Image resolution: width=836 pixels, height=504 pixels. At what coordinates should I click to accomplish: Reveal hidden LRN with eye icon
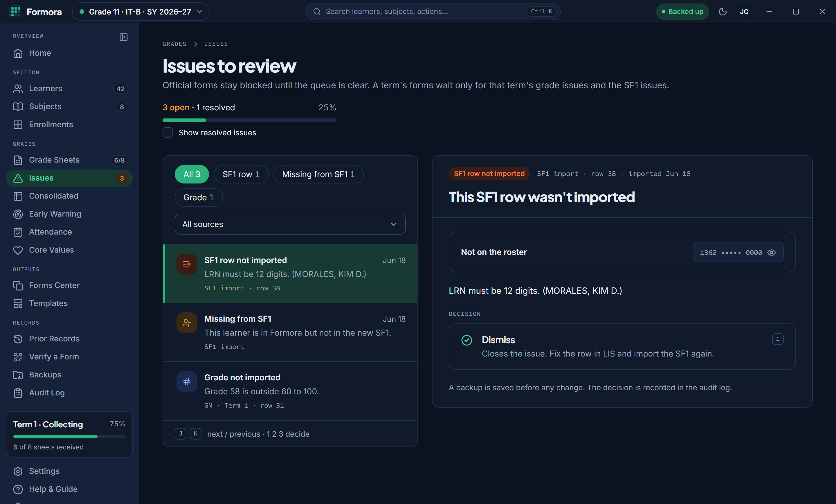pyautogui.click(x=772, y=253)
